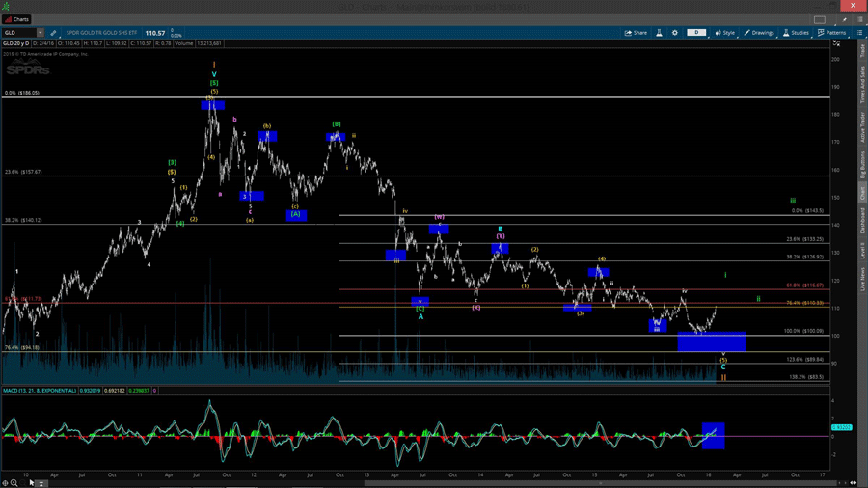Image resolution: width=868 pixels, height=488 pixels.
Task: Open the Live News side panel
Action: (862, 281)
